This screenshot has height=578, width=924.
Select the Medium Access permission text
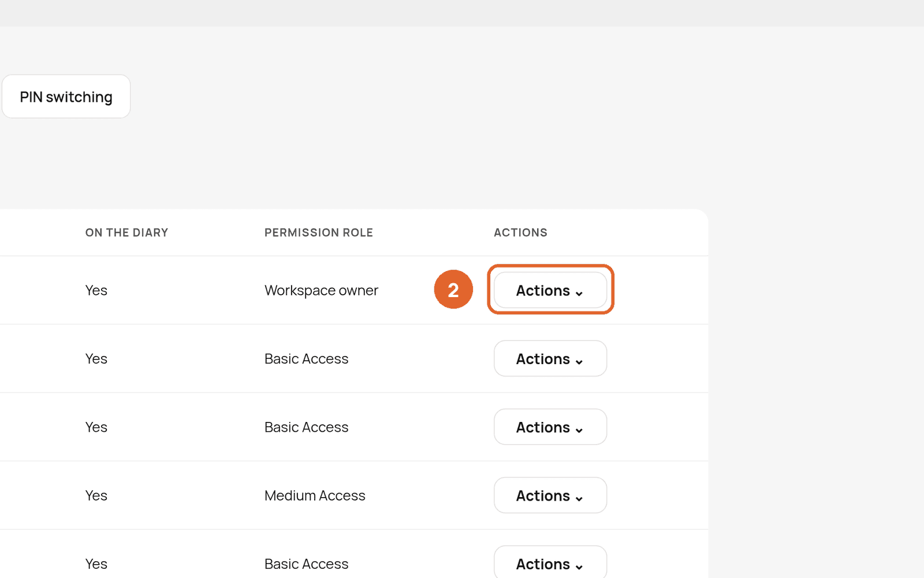pyautogui.click(x=315, y=495)
